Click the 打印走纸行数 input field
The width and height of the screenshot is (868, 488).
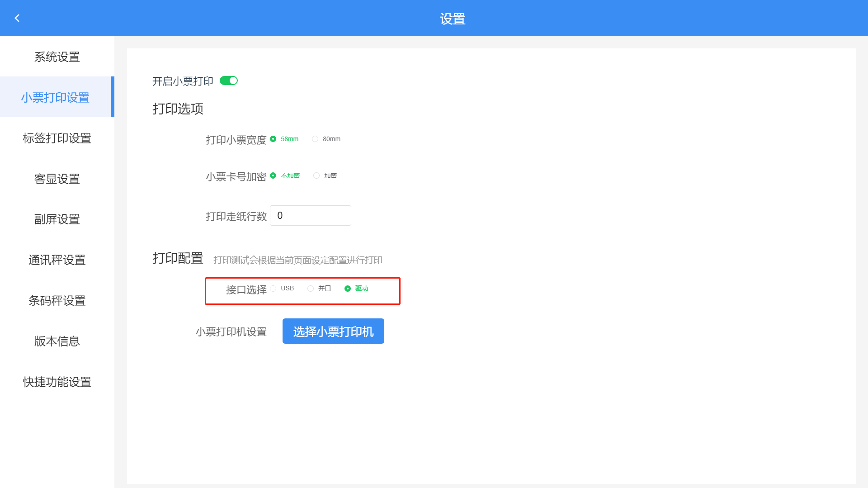(x=311, y=216)
